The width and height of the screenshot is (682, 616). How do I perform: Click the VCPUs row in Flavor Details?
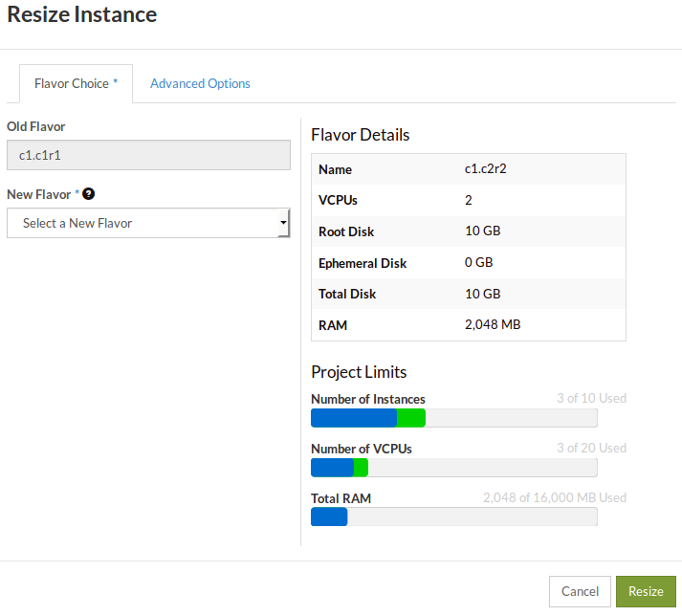[x=469, y=201]
